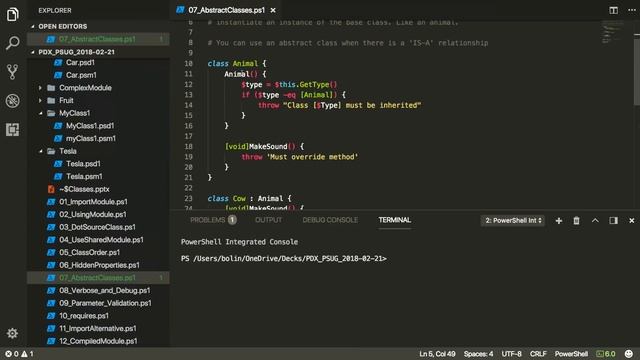Open 05_ClassOrder.ps1 file
The width and height of the screenshot is (640, 360).
(x=89, y=252)
